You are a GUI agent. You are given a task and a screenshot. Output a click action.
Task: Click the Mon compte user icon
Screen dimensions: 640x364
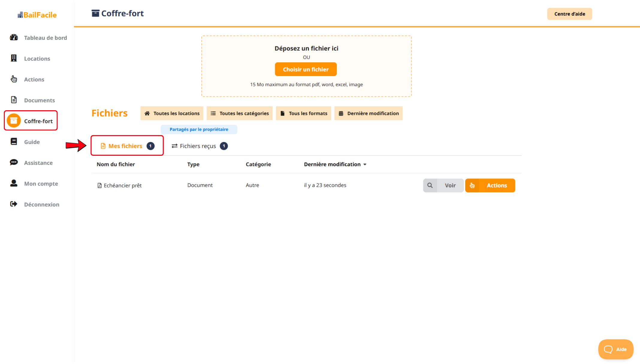click(x=14, y=183)
